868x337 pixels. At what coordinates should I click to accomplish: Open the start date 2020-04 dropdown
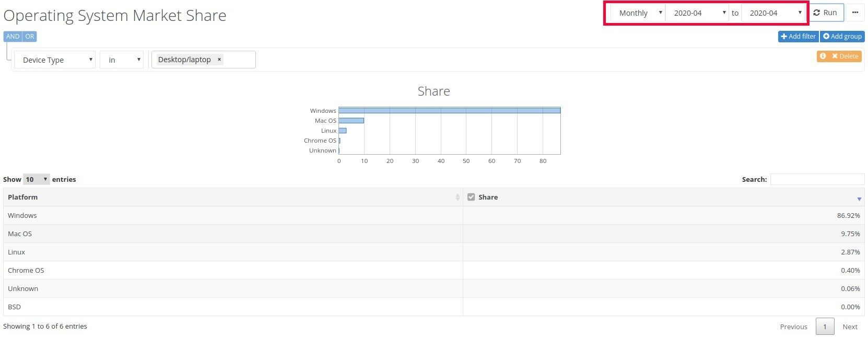[698, 13]
